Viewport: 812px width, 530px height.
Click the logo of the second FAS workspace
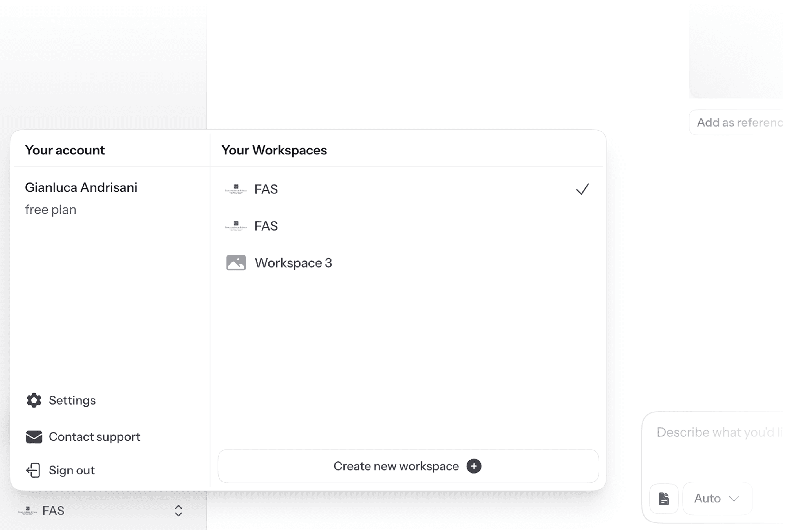(236, 226)
